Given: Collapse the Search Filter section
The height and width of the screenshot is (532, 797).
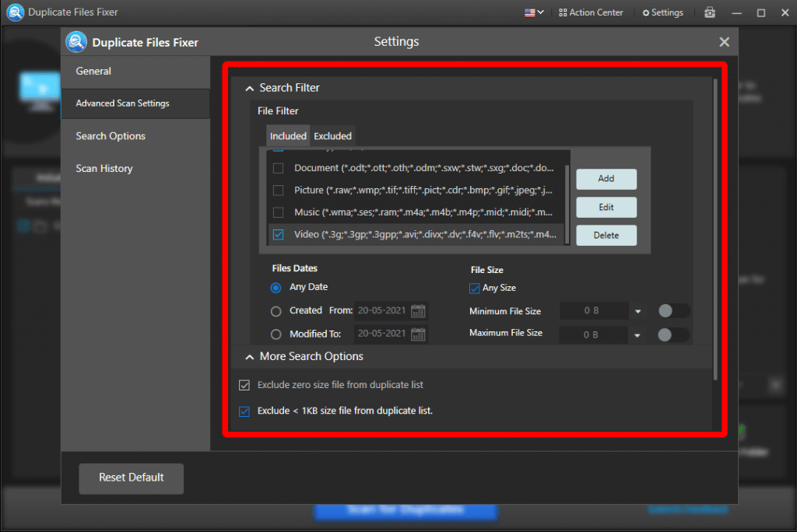Looking at the screenshot, I should click(x=250, y=88).
